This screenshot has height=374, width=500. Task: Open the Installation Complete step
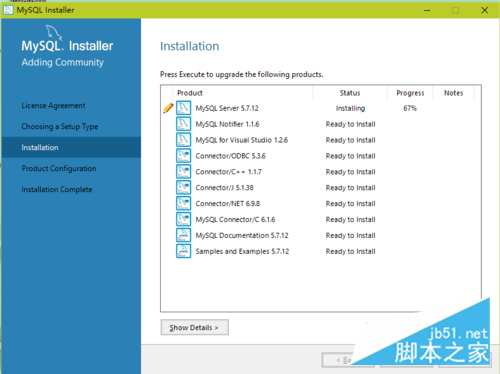[57, 189]
